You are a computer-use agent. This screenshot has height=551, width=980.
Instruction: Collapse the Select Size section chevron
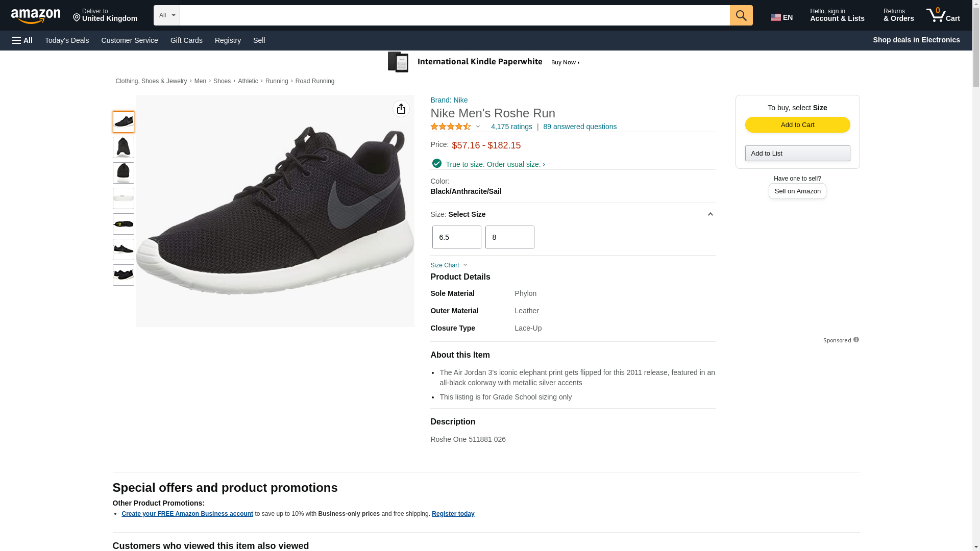coord(710,214)
